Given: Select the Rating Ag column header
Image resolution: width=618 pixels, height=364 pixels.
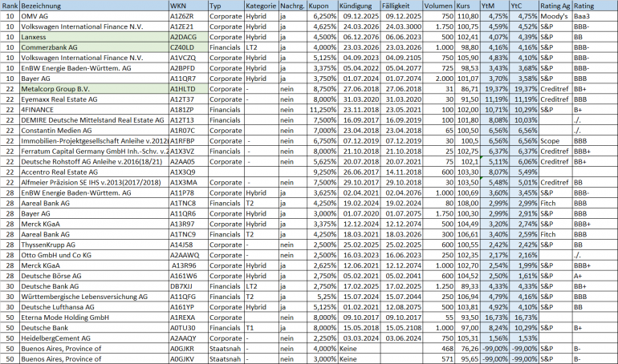Looking at the screenshot, I should (555, 6).
